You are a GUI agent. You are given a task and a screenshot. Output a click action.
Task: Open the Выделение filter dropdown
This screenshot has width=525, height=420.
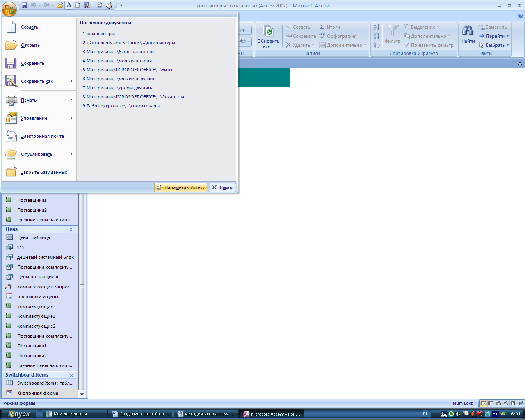[421, 27]
